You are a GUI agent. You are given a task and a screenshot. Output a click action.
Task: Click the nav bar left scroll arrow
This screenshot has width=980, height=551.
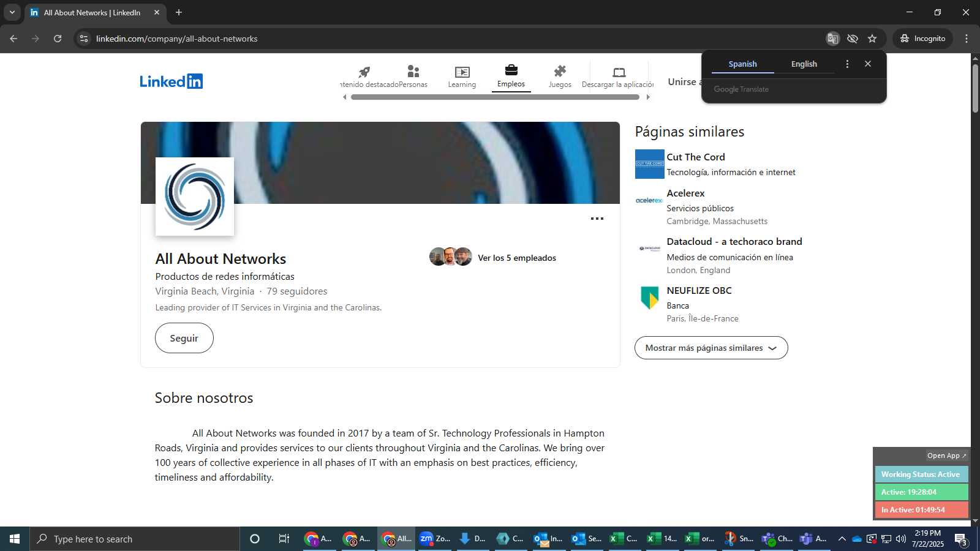pos(344,97)
